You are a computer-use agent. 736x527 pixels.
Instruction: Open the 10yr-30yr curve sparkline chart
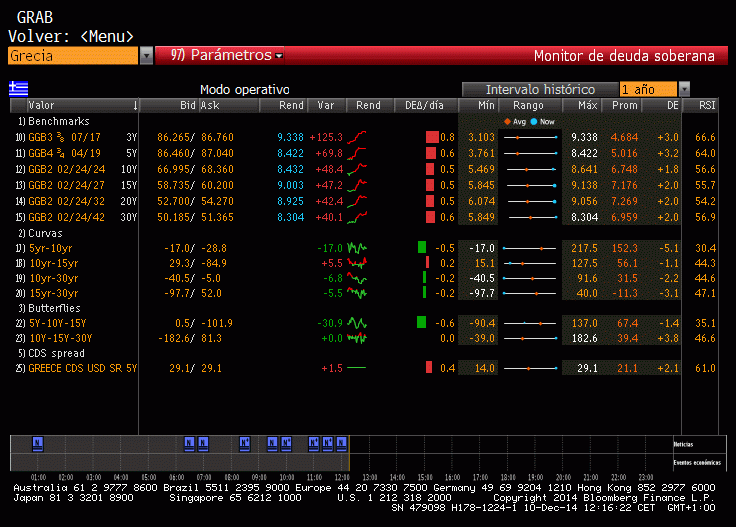[357, 278]
